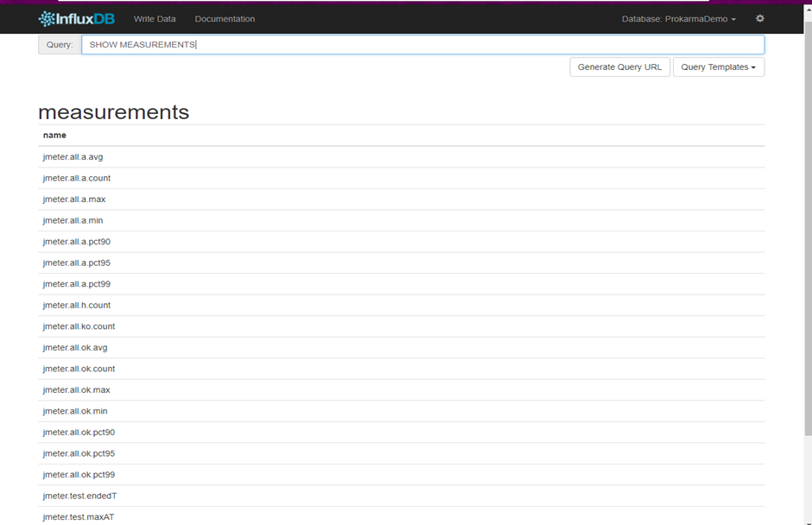The height and width of the screenshot is (525, 812).
Task: Click the InfluxDB logo
Action: click(x=77, y=19)
